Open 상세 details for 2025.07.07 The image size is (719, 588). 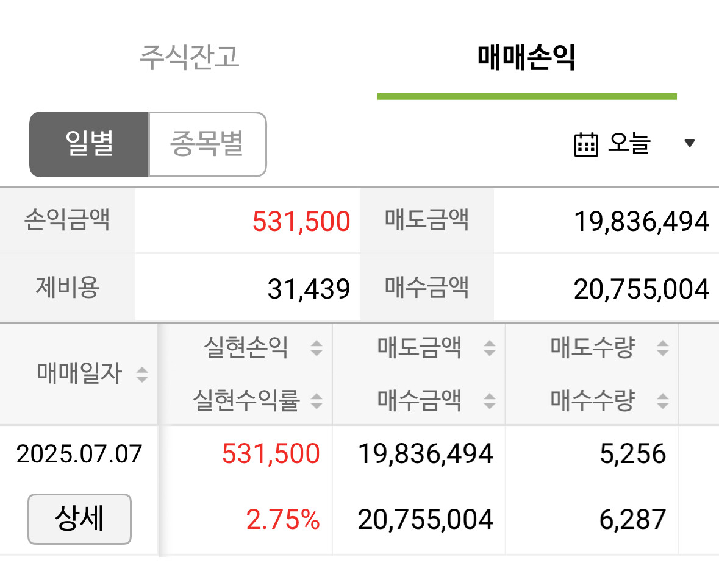[x=79, y=519]
